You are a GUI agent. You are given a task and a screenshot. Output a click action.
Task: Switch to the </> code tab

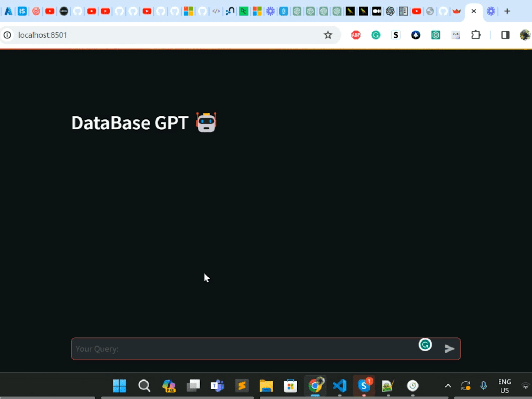point(216,11)
